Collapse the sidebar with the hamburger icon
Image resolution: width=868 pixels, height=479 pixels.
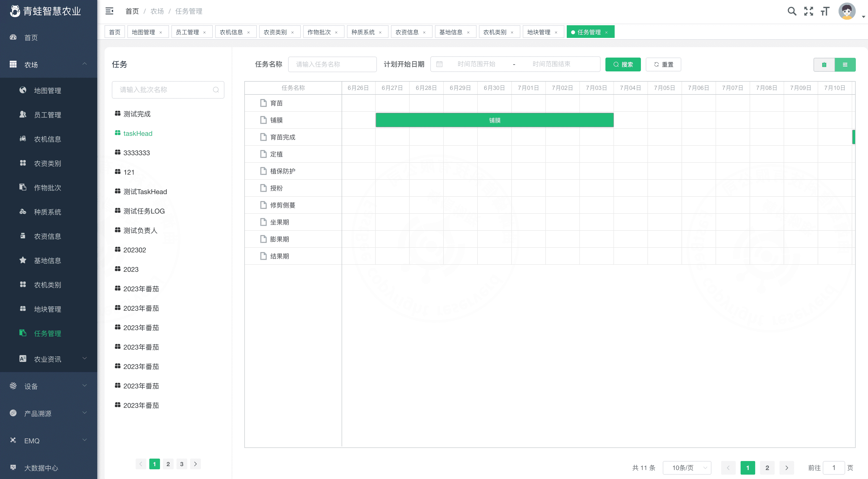pyautogui.click(x=109, y=11)
